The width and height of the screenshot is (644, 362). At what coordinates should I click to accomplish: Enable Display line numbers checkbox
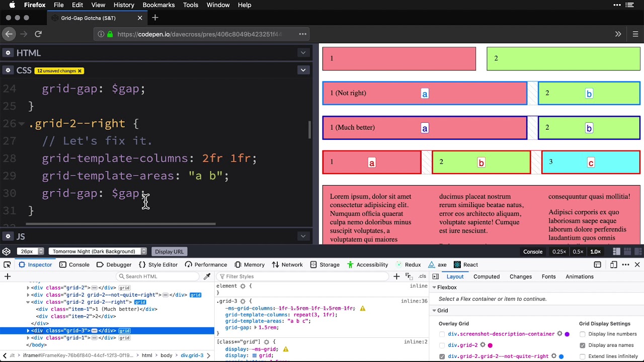[583, 334]
